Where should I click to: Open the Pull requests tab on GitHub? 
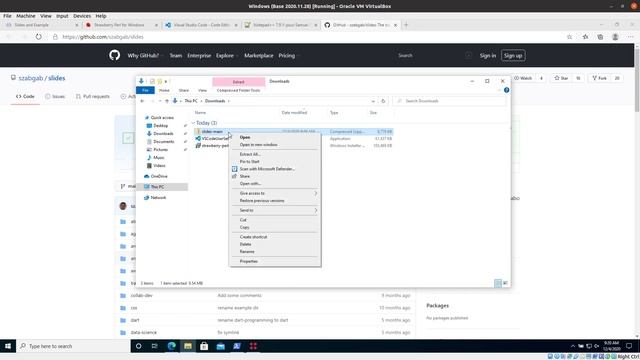click(93, 96)
